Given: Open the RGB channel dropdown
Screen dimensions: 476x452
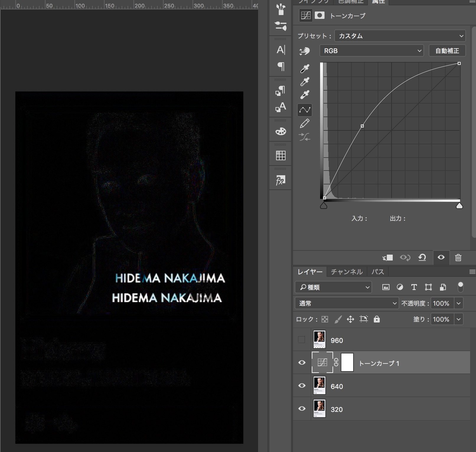Looking at the screenshot, I should [x=371, y=51].
